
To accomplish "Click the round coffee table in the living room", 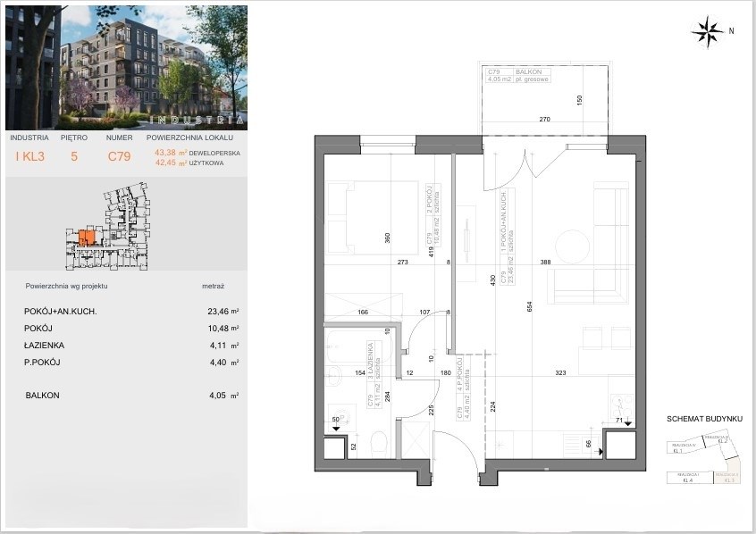I will point(571,244).
